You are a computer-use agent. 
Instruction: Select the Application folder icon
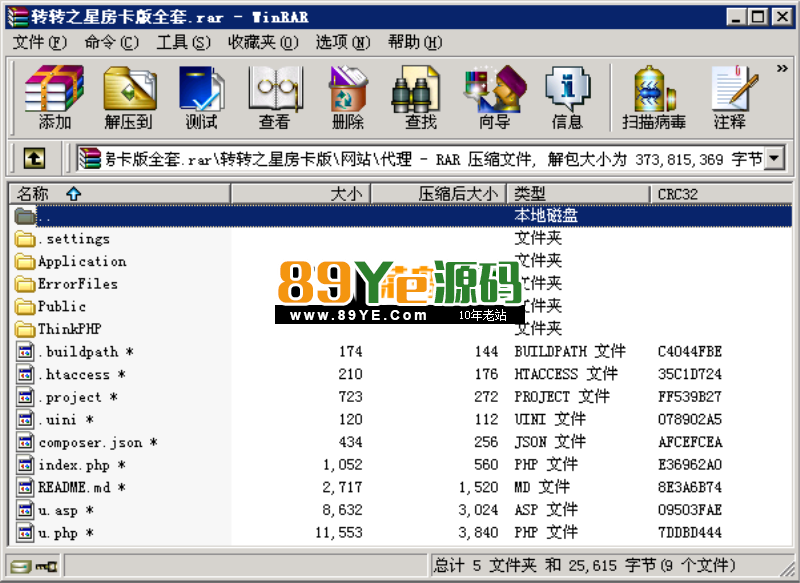point(25,261)
